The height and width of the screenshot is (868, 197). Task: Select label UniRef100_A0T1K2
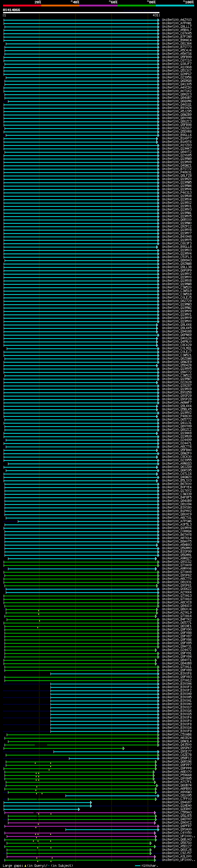pos(177,91)
